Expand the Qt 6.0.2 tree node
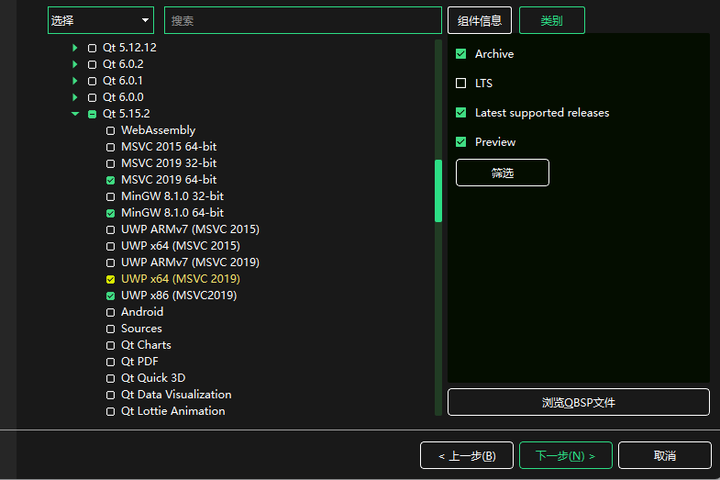The height and width of the screenshot is (480, 720). tap(74, 64)
